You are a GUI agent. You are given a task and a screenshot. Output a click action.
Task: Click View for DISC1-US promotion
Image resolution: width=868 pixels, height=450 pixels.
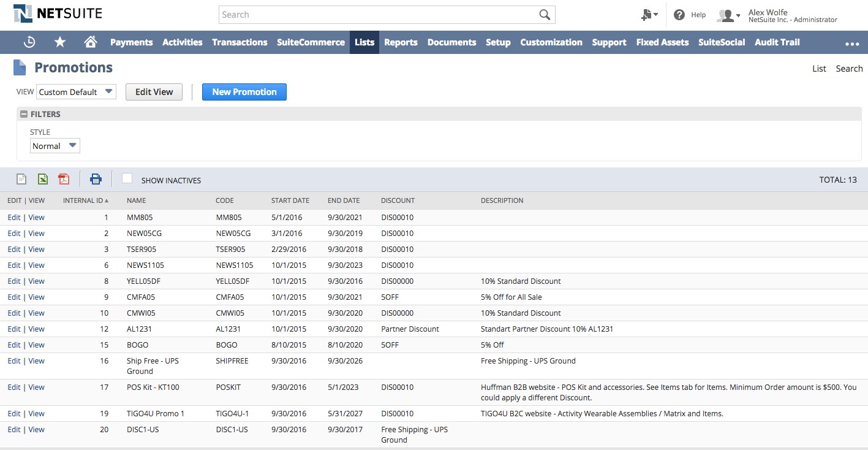click(x=36, y=430)
